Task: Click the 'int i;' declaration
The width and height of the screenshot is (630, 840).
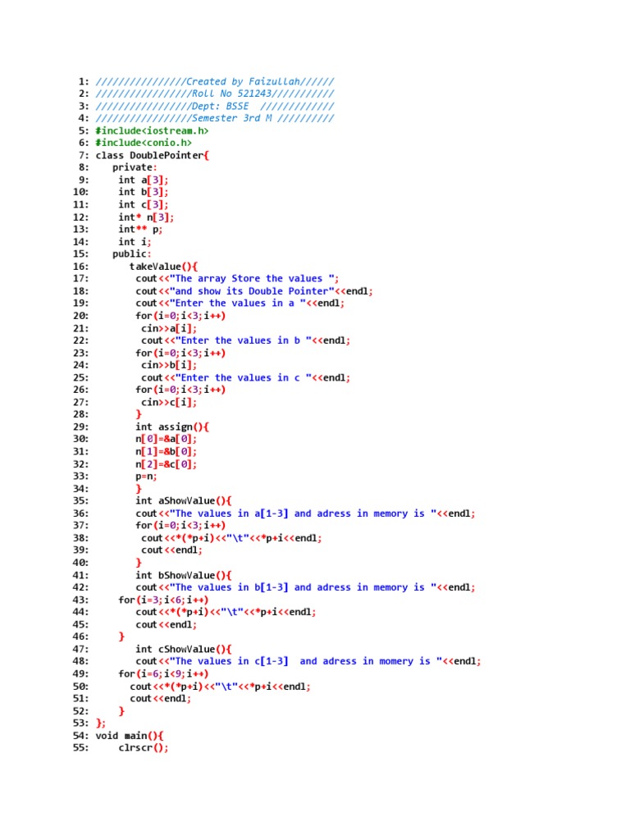Action: [x=135, y=242]
